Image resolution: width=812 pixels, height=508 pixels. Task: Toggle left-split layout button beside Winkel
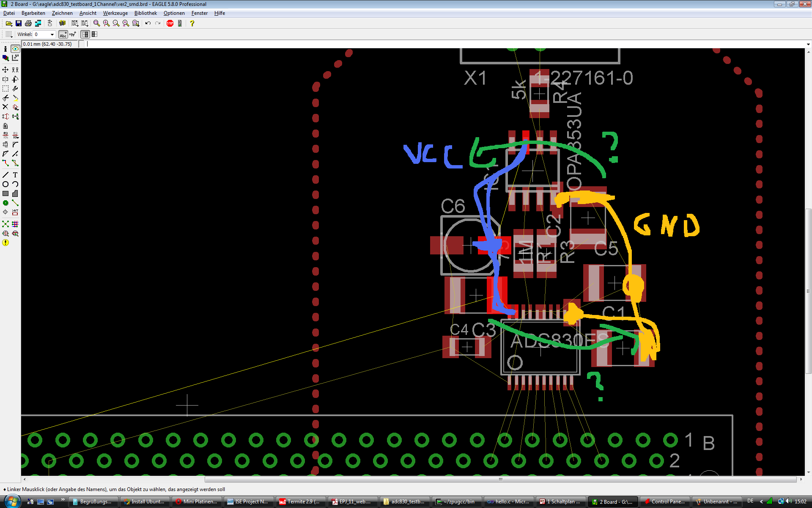pyautogui.click(x=85, y=34)
